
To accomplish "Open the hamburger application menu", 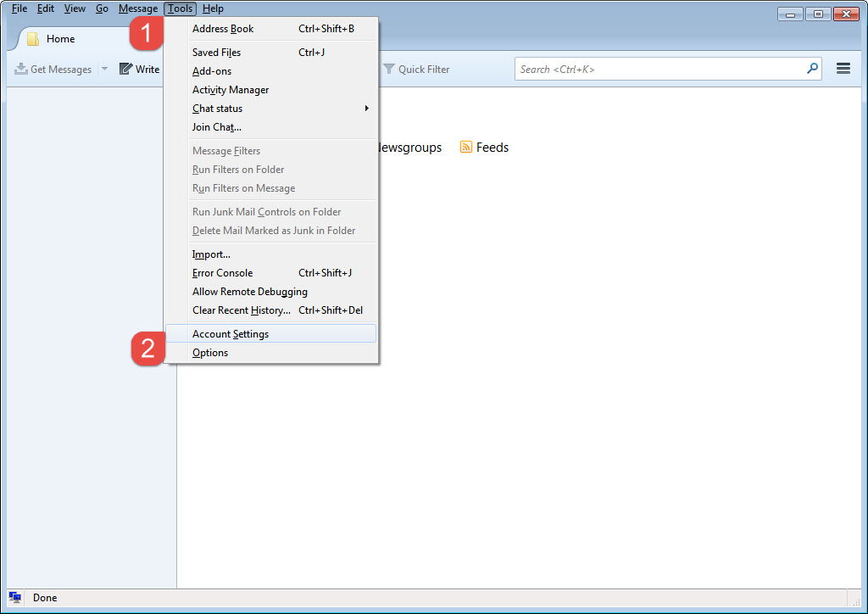I will [x=843, y=69].
